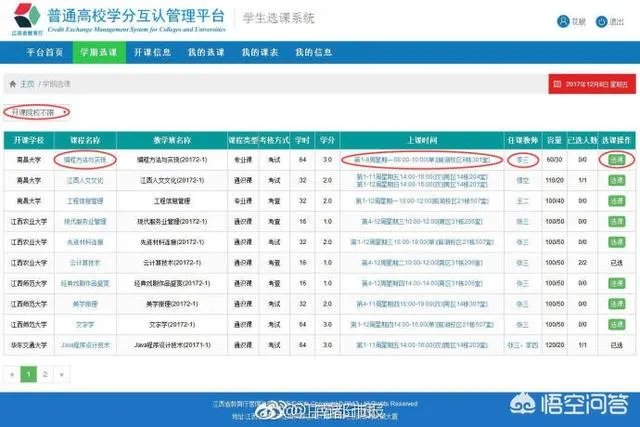
Task: Click the class time link for 工程信息管理
Action: coord(422,201)
